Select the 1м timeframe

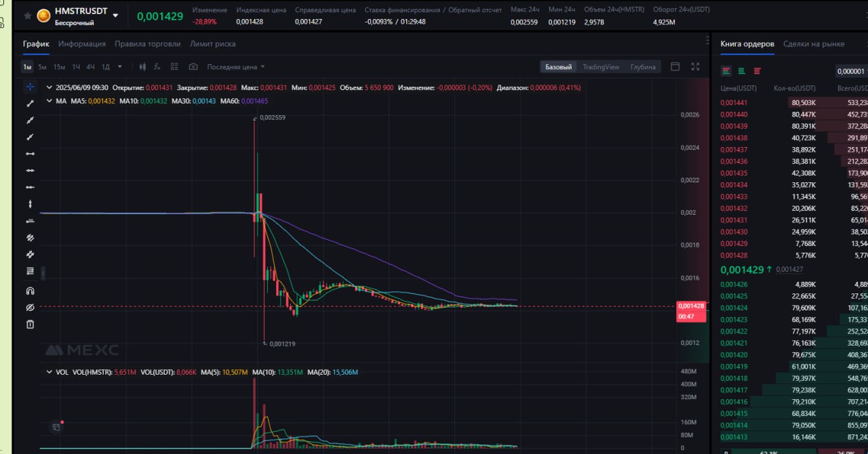pyautogui.click(x=27, y=67)
